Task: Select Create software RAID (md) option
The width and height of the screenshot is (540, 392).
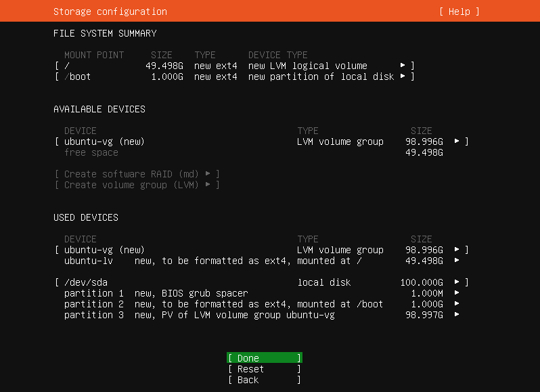Action: click(x=137, y=174)
